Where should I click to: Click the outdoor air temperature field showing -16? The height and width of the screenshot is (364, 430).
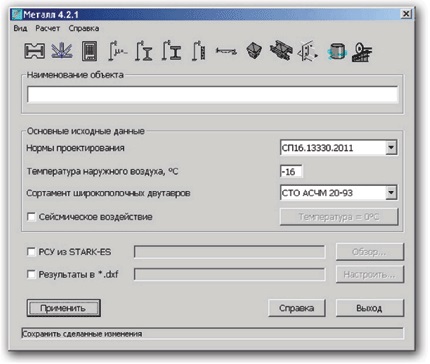291,171
